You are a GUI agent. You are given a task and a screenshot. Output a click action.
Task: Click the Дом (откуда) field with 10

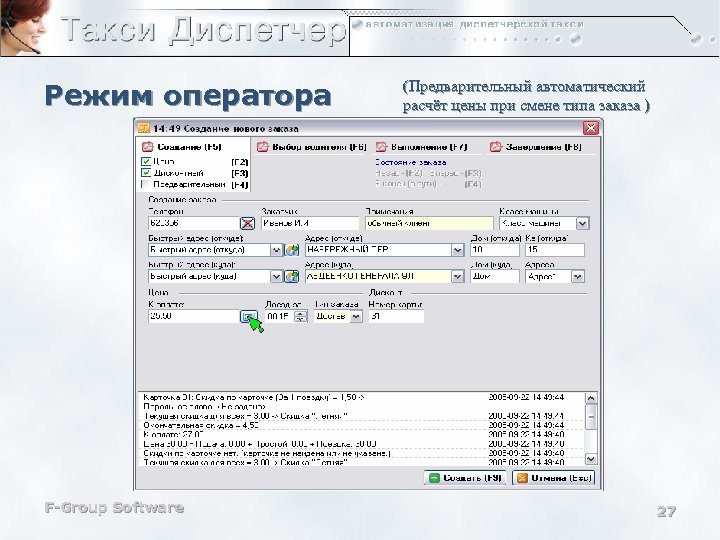pyautogui.click(x=495, y=250)
